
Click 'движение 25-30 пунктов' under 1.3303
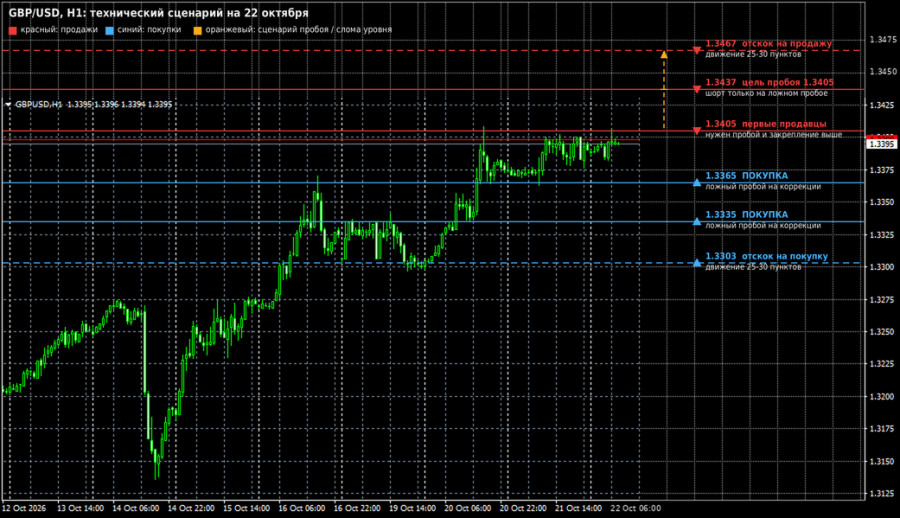point(753,268)
